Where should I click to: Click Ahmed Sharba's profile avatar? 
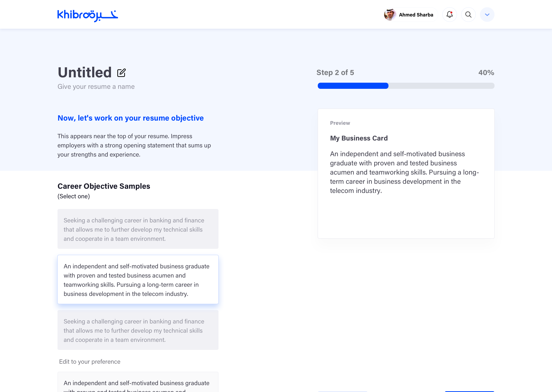pyautogui.click(x=390, y=15)
